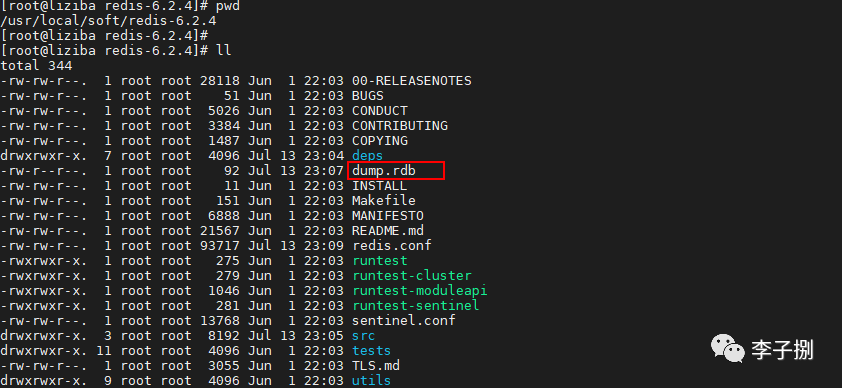Select the redis.conf file name
Screen dimensions: 842x388
click(x=392, y=246)
